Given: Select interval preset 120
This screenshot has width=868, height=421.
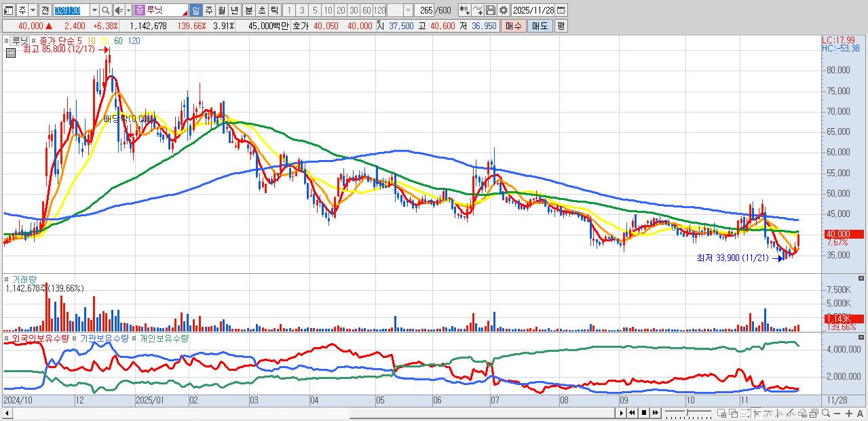Looking at the screenshot, I should 379,10.
